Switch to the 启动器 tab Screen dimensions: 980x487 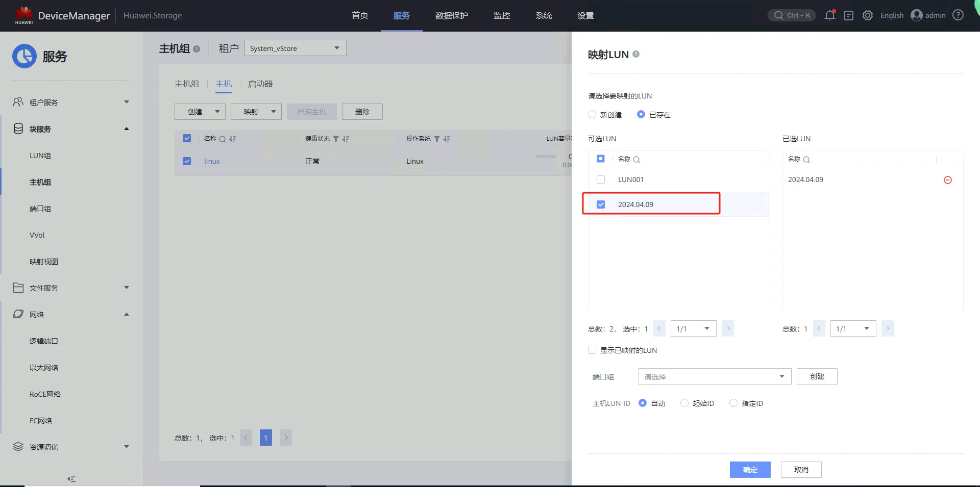click(260, 84)
